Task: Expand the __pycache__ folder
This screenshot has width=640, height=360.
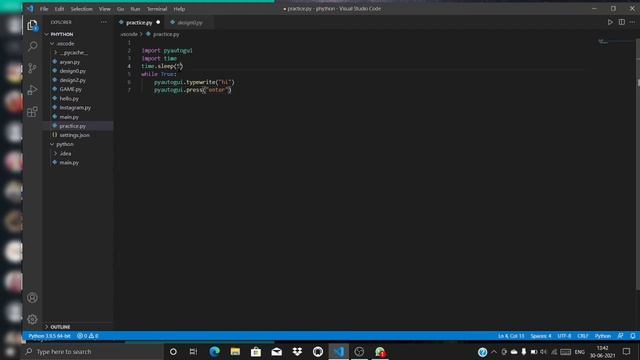Action: click(71, 53)
